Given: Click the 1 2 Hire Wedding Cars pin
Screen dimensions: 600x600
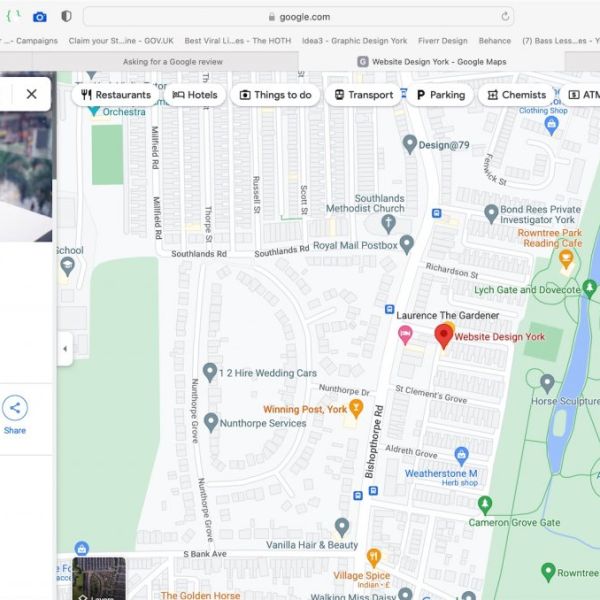Looking at the screenshot, I should coord(210,372).
